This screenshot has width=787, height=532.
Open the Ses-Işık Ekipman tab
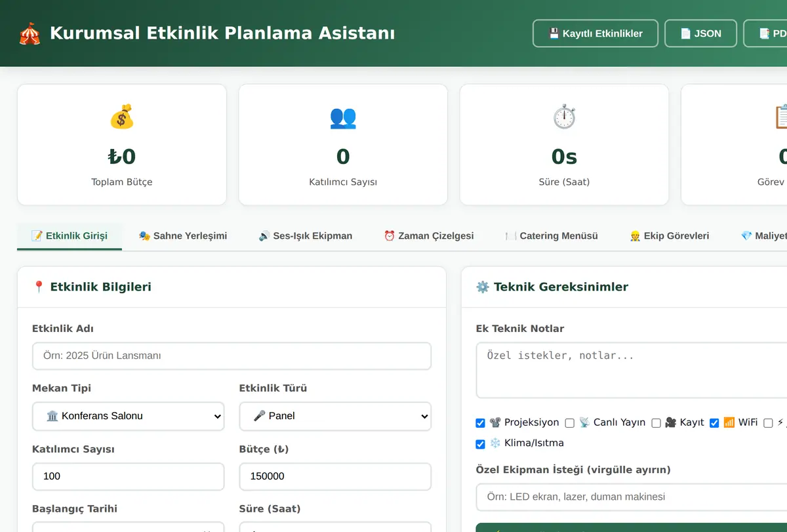(306, 236)
